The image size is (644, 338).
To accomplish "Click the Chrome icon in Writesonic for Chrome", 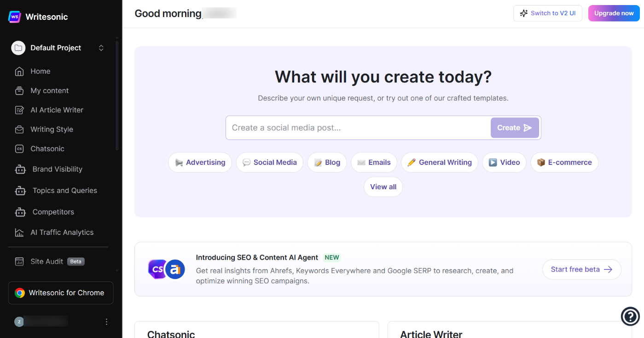I will click(x=20, y=293).
